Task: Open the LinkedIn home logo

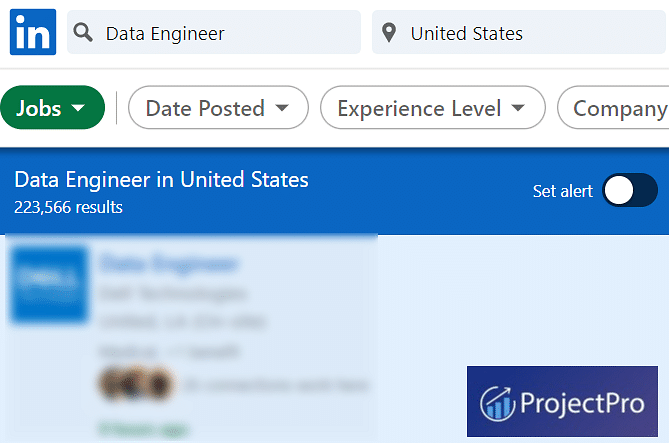Action: [x=33, y=32]
